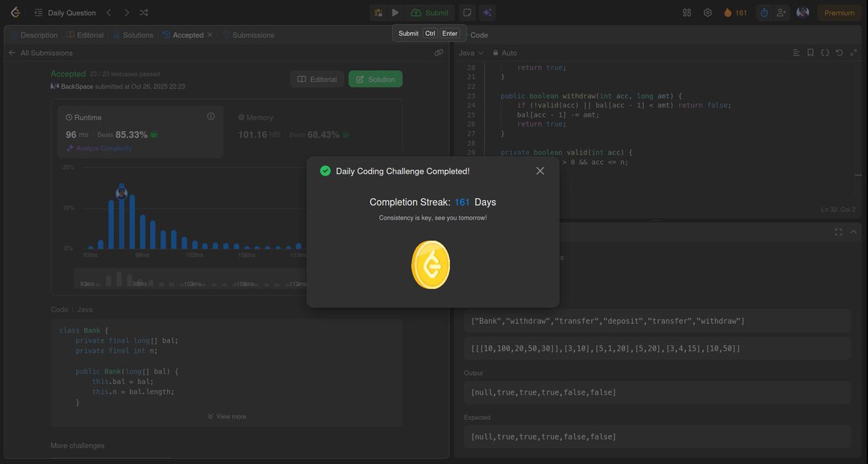Open the Premium subscription button
Screen dimensions: 868x464
(839, 12)
